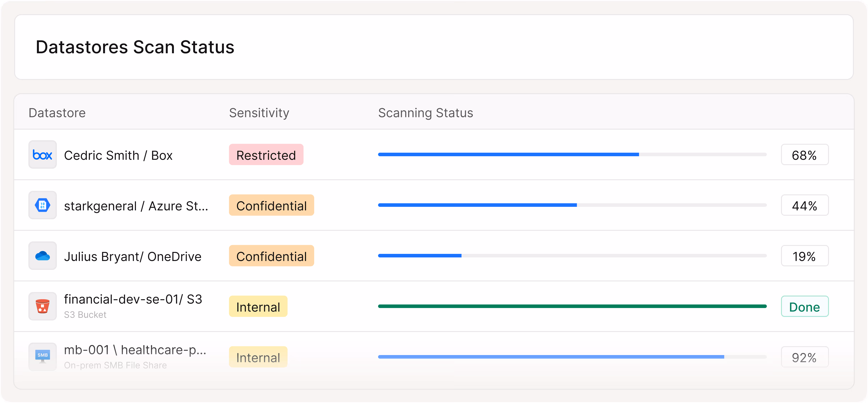
Task: Open Cedric Smith / Box datastore link
Action: [118, 155]
